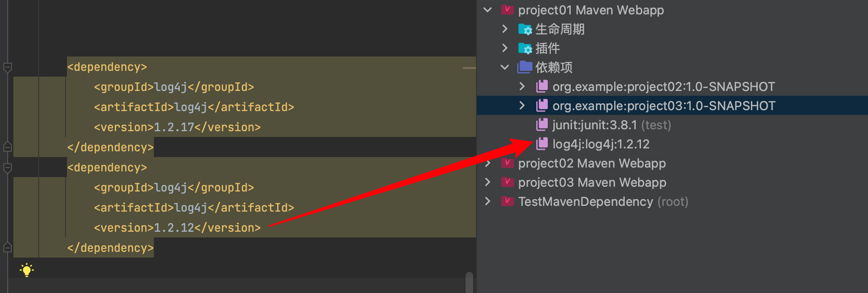Click the junit:junit:3.8.1 library icon
The height and width of the screenshot is (293, 868).
pos(542,125)
